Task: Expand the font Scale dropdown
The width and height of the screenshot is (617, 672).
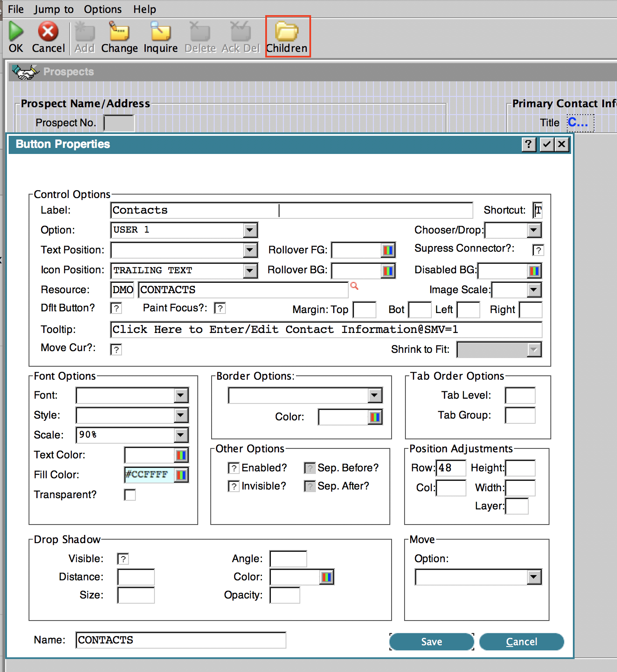Action: point(181,435)
